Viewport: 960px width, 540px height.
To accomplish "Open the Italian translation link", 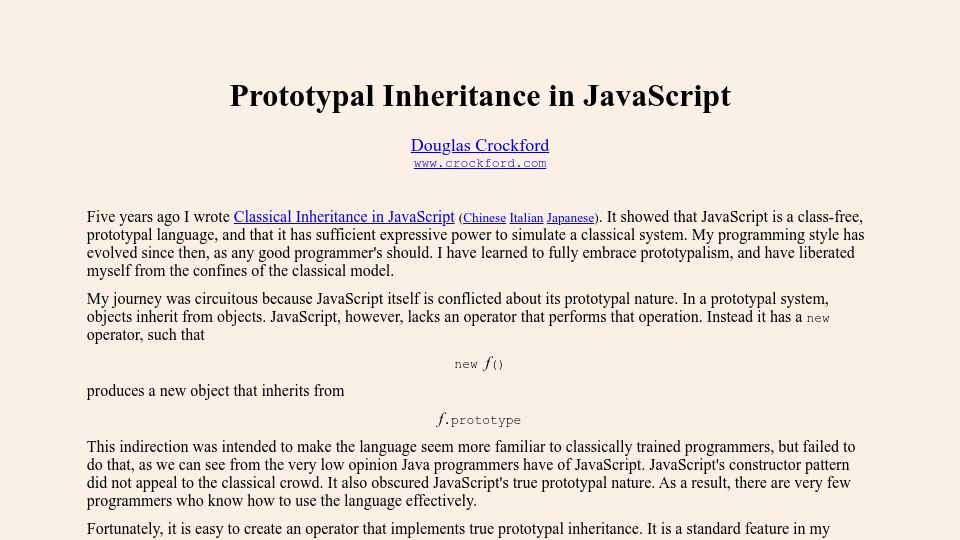I will [526, 218].
